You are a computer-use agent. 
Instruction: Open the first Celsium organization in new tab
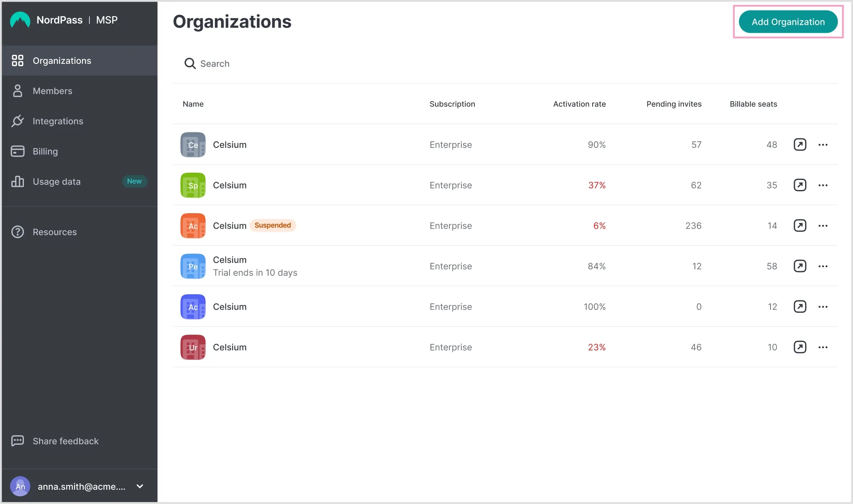click(800, 145)
